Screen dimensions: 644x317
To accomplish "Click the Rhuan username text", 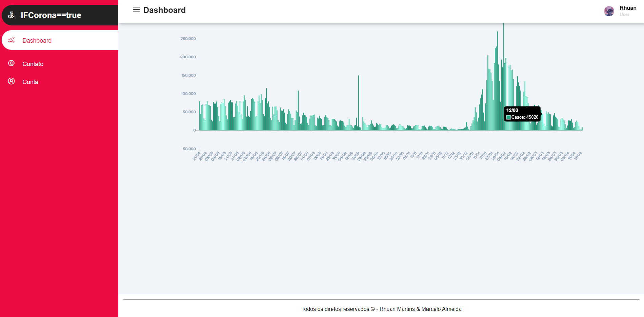I will (x=628, y=8).
